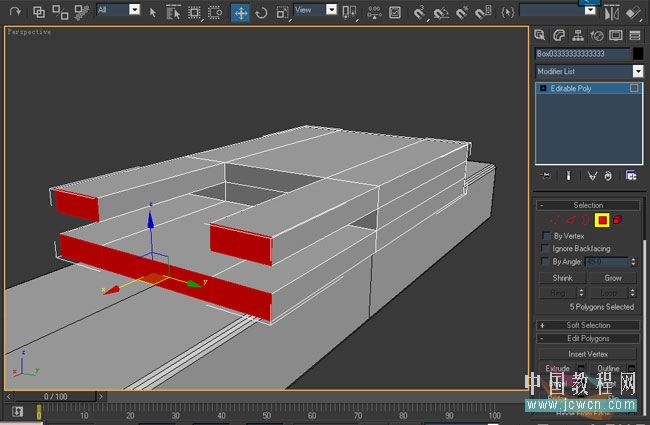Select the Link objects tool
The height and width of the screenshot is (425, 650).
[39, 12]
